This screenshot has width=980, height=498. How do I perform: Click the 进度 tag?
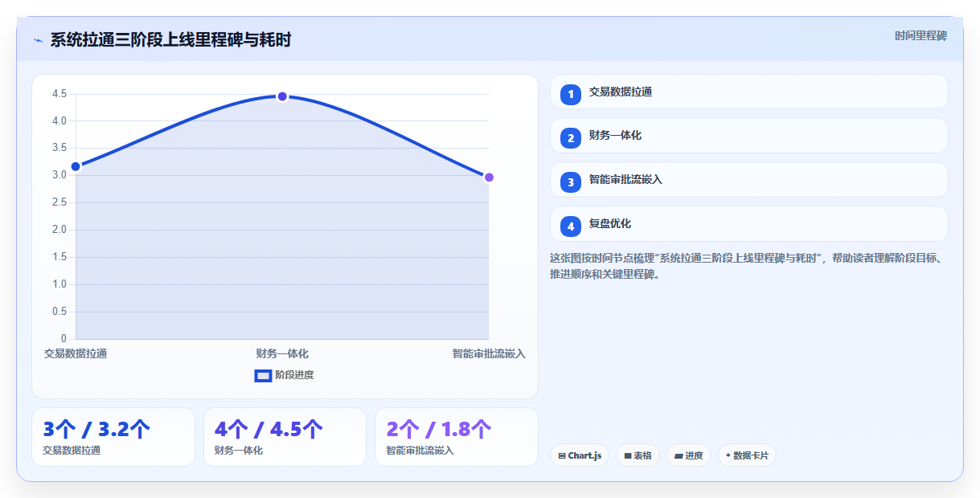(689, 455)
